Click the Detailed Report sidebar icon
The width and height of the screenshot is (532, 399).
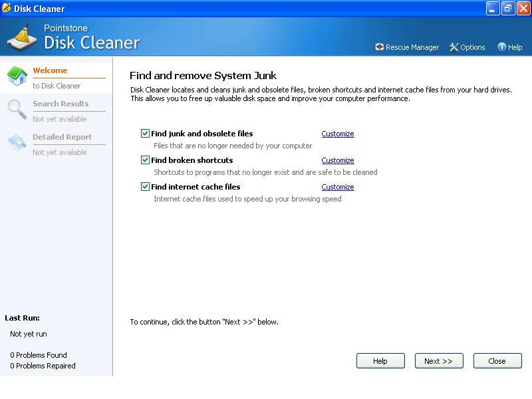pos(17,142)
